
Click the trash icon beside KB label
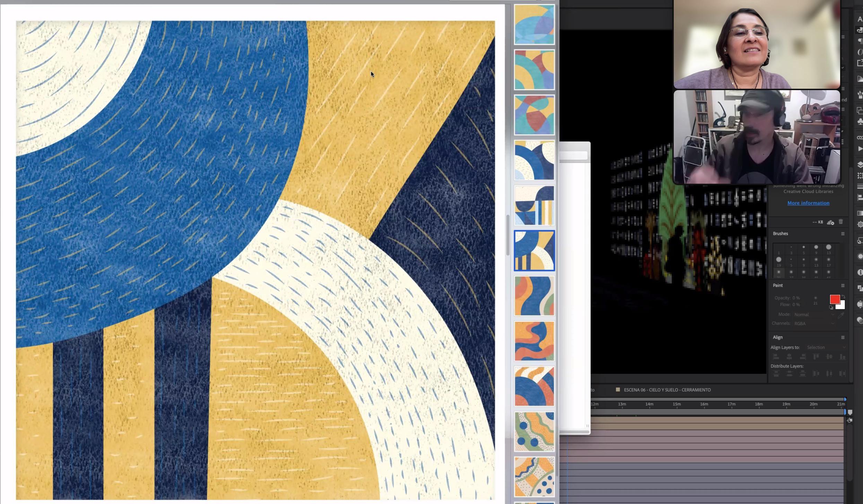841,222
